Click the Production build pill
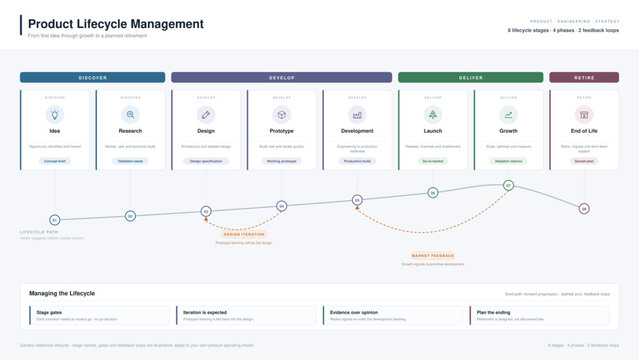This screenshot has width=639, height=360. (357, 161)
